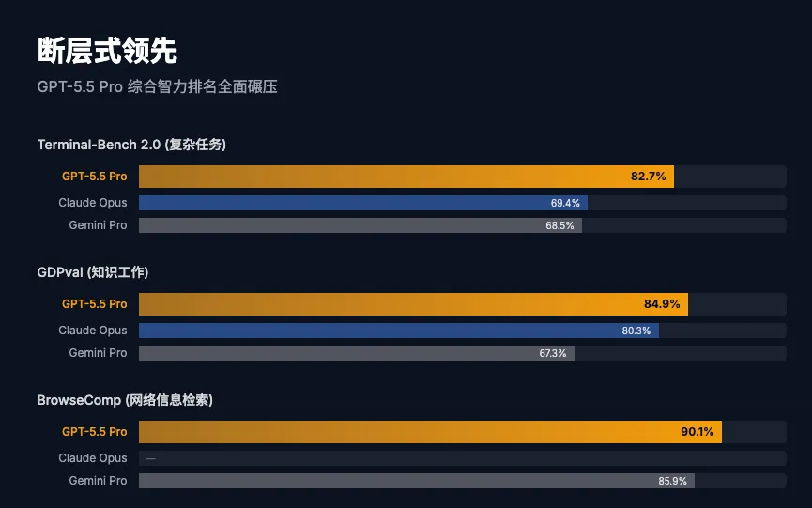Click the 69.4% value on the blue bar
Viewport: 812px width, 508px height.
[x=565, y=203]
